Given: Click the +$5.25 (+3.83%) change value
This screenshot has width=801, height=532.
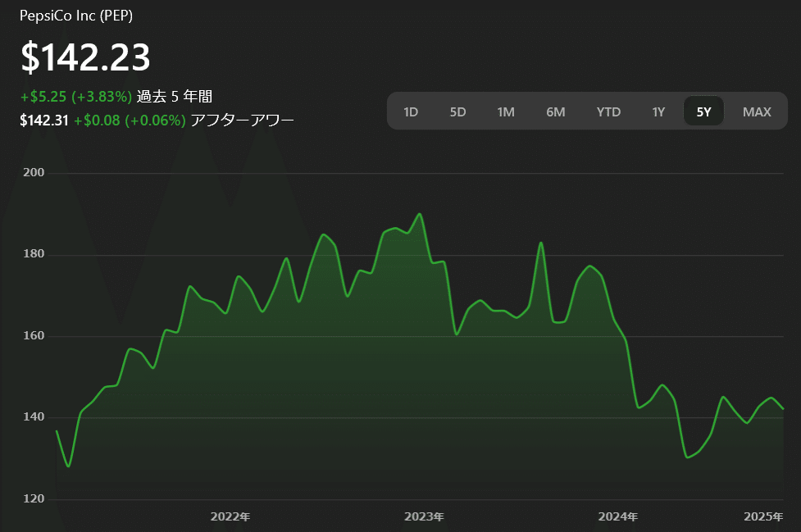Looking at the screenshot, I should tap(76, 97).
